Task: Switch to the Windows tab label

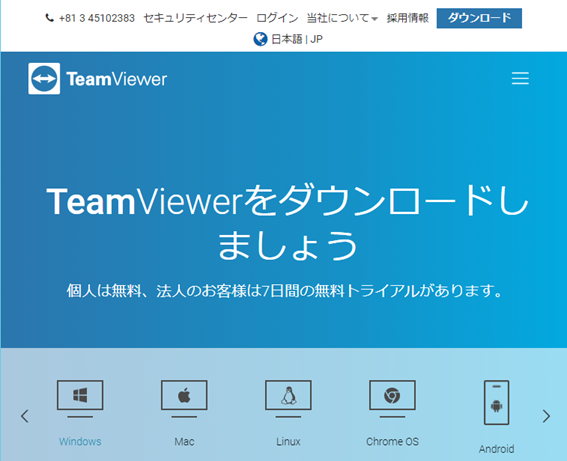Action: [x=80, y=441]
